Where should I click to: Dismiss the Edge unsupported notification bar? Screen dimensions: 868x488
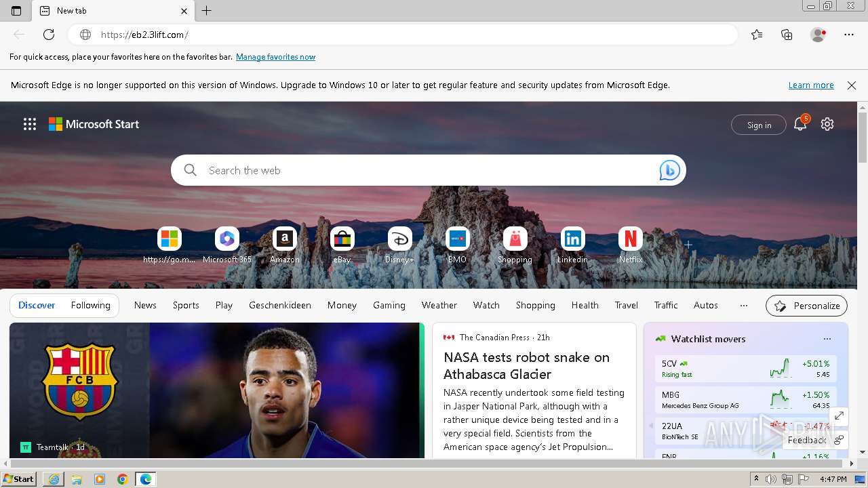click(x=852, y=85)
